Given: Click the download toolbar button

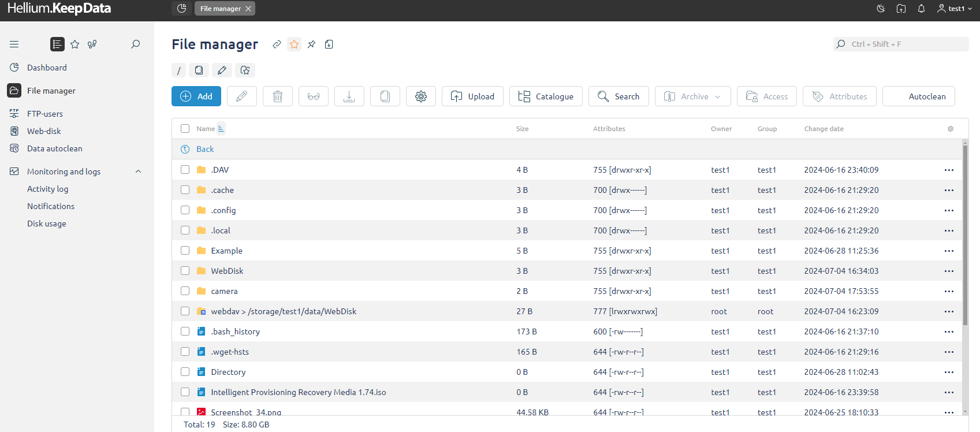Looking at the screenshot, I should (349, 96).
